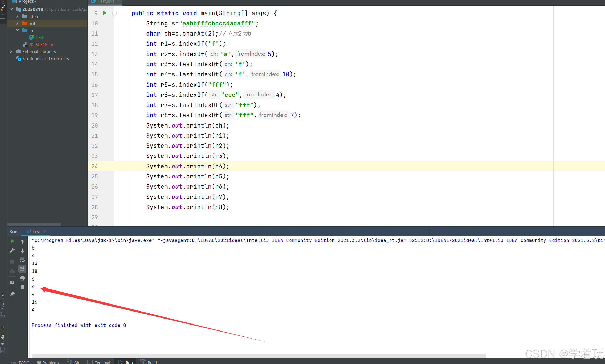Open the 20250318.iml file

(x=41, y=45)
